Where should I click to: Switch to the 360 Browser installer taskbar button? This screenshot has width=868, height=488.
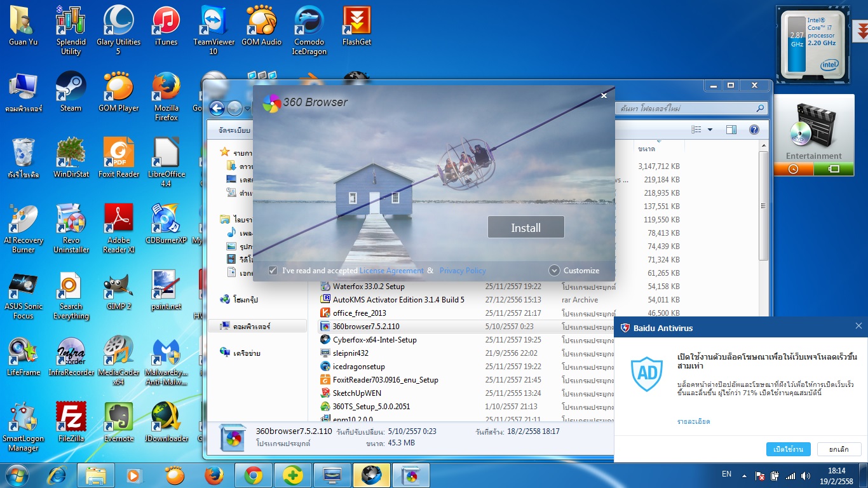tap(411, 475)
